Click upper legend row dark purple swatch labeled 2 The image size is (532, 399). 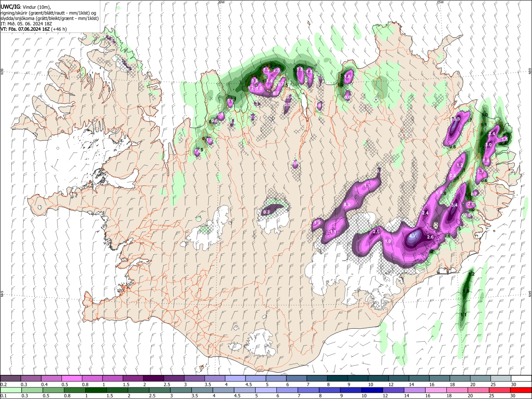pyautogui.click(x=153, y=379)
